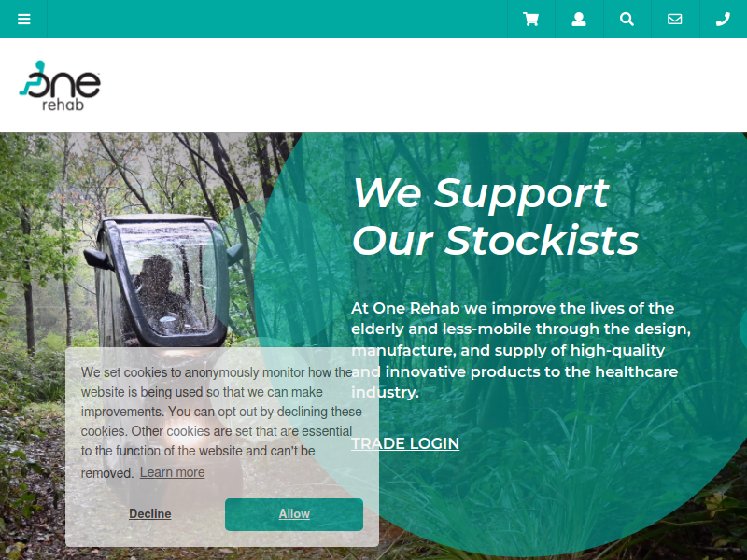Open the hamburger navigation menu
The image size is (747, 560).
(x=24, y=19)
